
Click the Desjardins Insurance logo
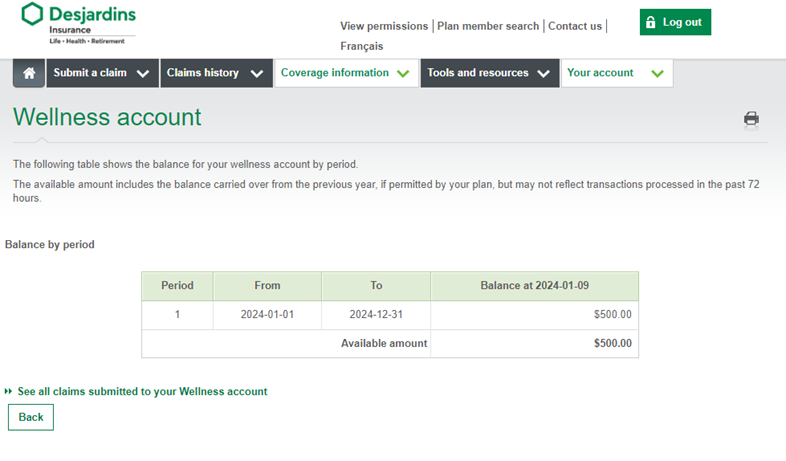[78, 23]
